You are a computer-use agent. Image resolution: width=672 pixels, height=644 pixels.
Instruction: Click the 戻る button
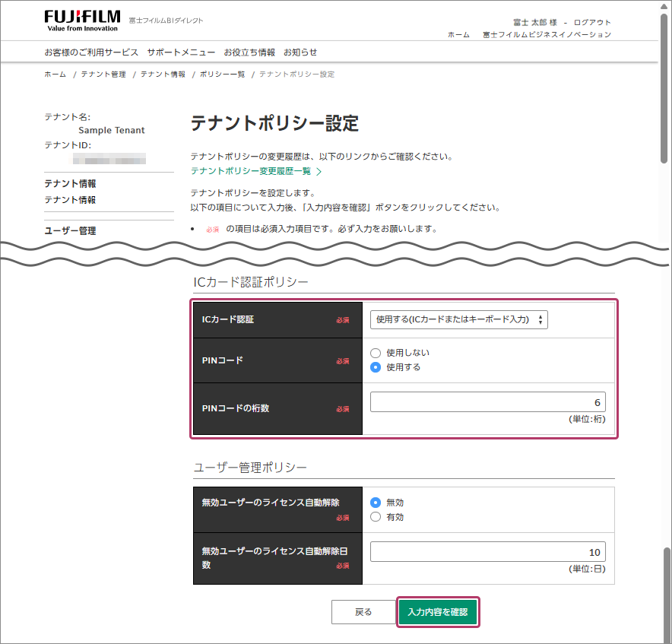(363, 612)
